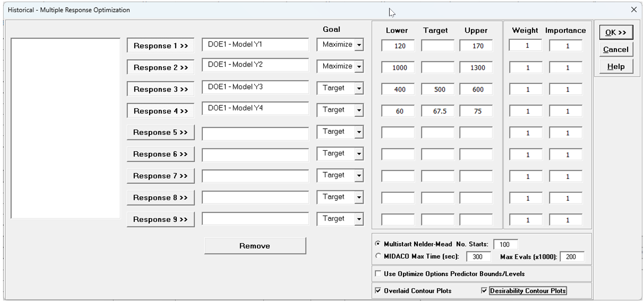Open Help for this dialog
The image size is (644, 302).
pos(615,67)
